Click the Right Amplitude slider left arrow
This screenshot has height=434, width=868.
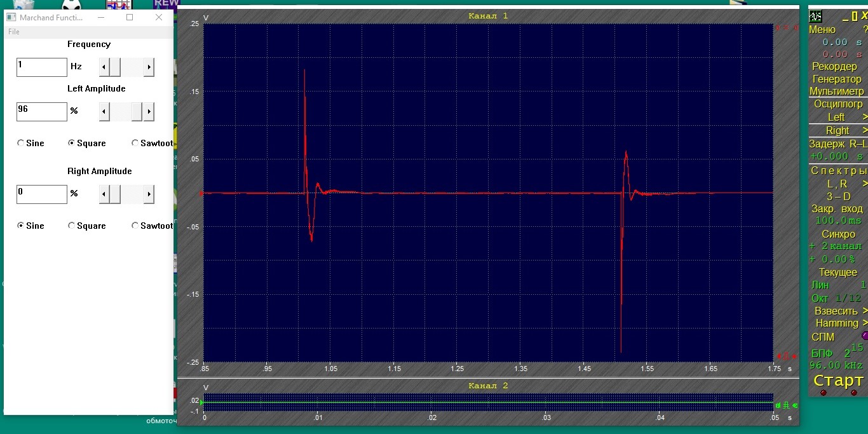tap(104, 194)
